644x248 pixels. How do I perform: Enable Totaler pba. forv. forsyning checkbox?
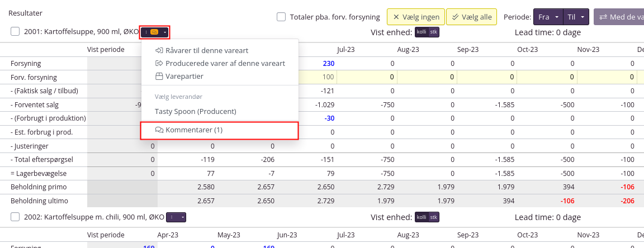tap(281, 17)
